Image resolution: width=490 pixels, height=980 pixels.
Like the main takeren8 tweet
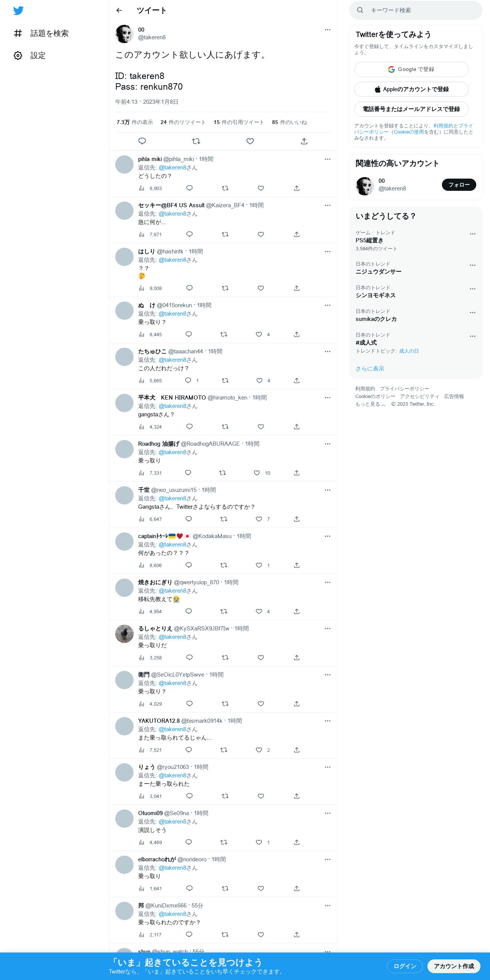pyautogui.click(x=250, y=141)
